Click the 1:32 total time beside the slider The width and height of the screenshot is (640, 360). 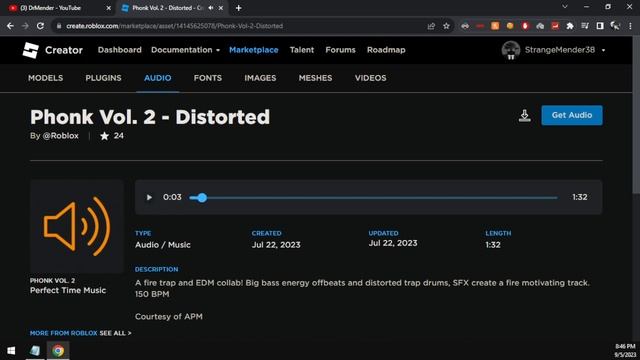[x=580, y=198]
